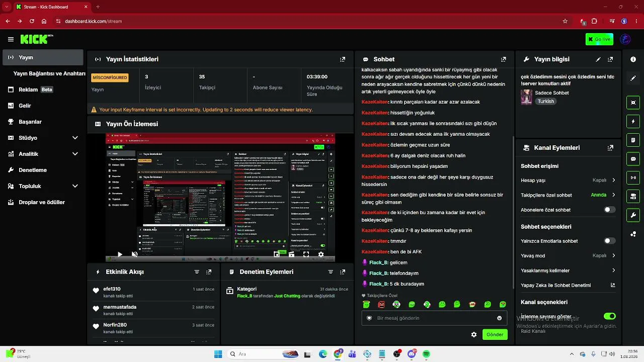Open Droplar ve ödüller page
The height and width of the screenshot is (362, 644).
pyautogui.click(x=43, y=202)
